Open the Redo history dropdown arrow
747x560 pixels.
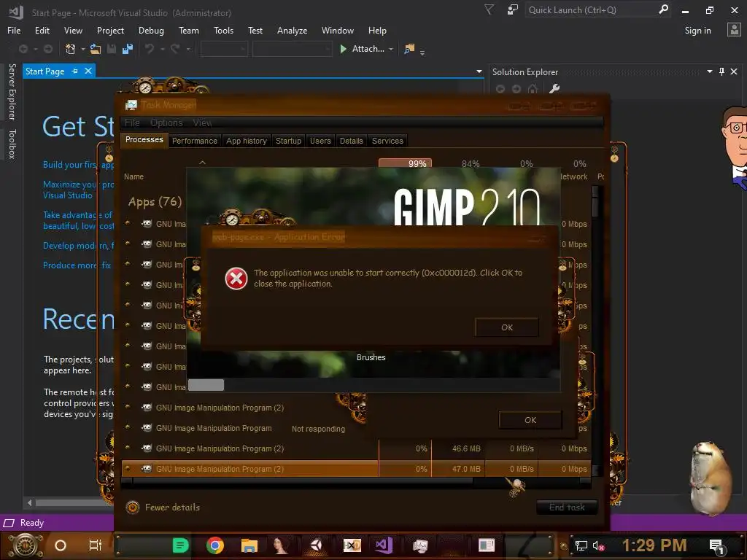188,49
